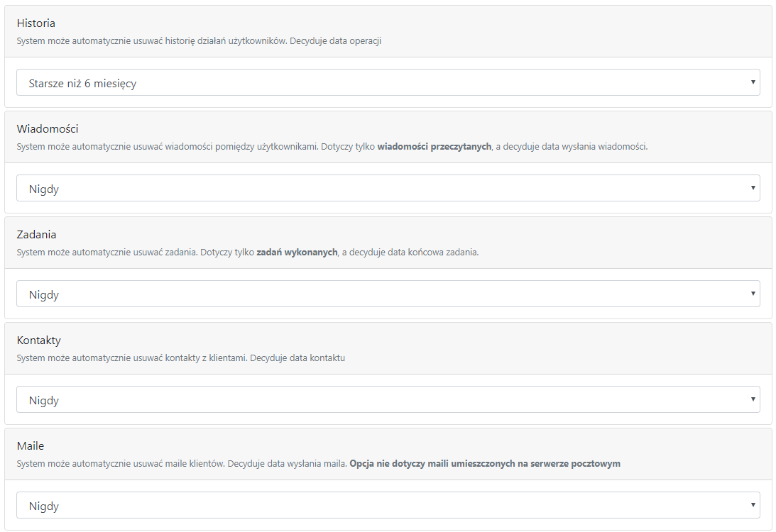
Task: Click the Zadania section heading
Action: point(37,235)
